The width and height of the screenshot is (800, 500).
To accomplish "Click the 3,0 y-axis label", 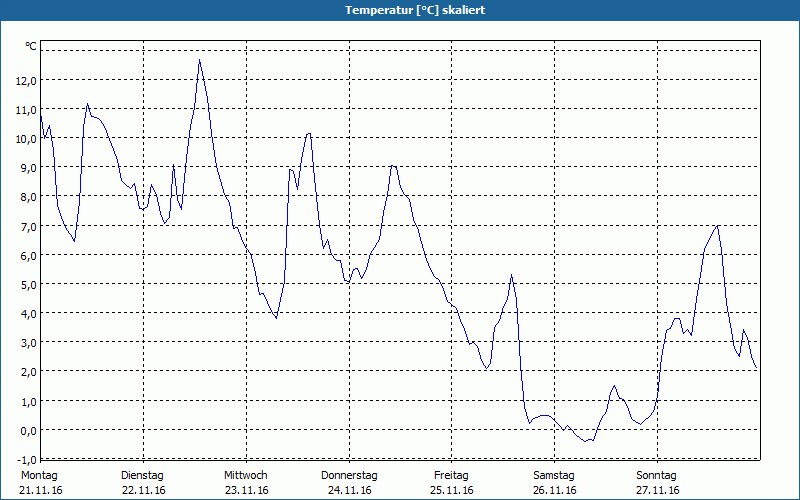I will pyautogui.click(x=29, y=342).
